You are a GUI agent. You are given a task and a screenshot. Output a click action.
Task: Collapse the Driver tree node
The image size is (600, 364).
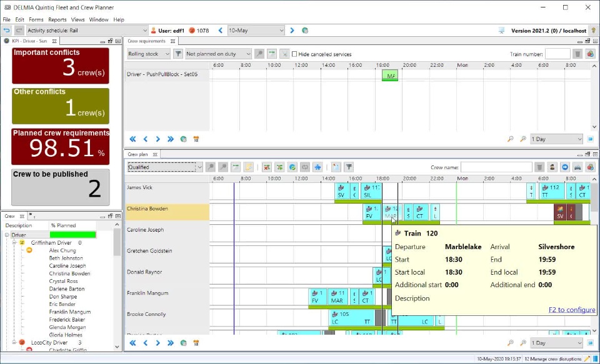[x=7, y=235]
